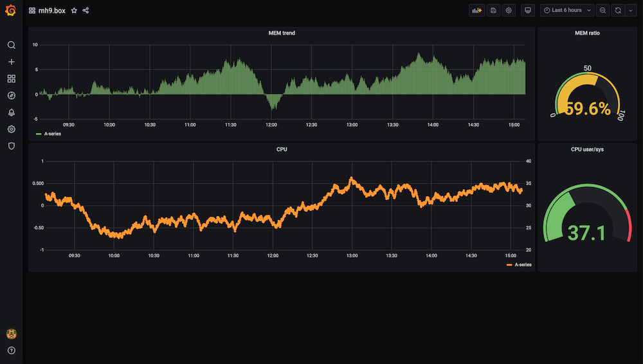The height and width of the screenshot is (364, 643).
Task: Open the CPU panel title menu
Action: click(282, 149)
